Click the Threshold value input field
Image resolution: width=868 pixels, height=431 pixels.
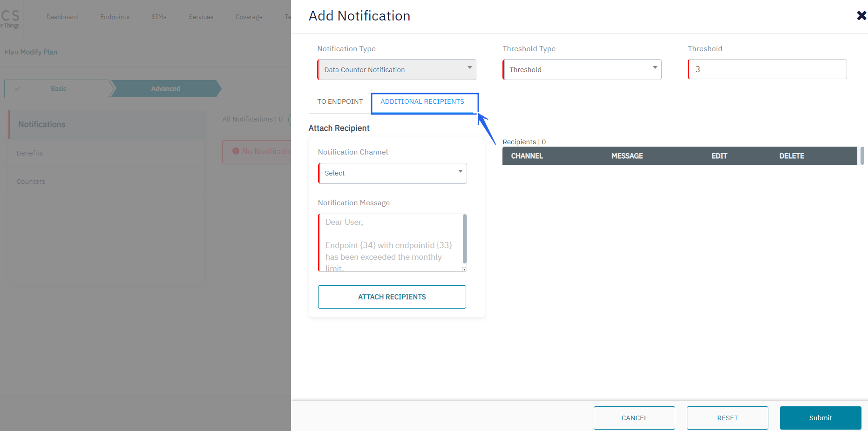click(767, 69)
